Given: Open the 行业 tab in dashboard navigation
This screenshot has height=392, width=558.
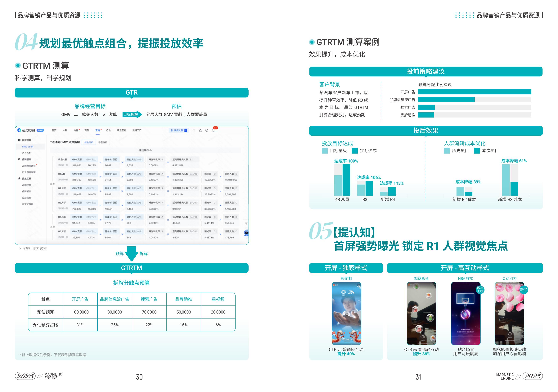Looking at the screenshot, I should [x=108, y=130].
